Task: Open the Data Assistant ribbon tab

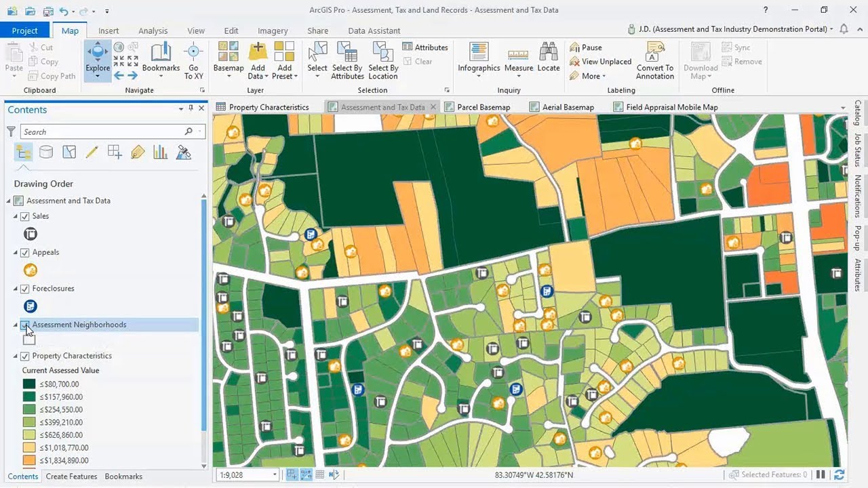Action: coord(374,30)
